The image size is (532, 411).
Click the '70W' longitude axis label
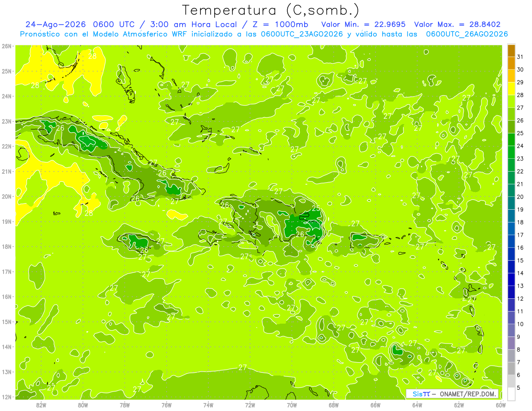(292, 405)
